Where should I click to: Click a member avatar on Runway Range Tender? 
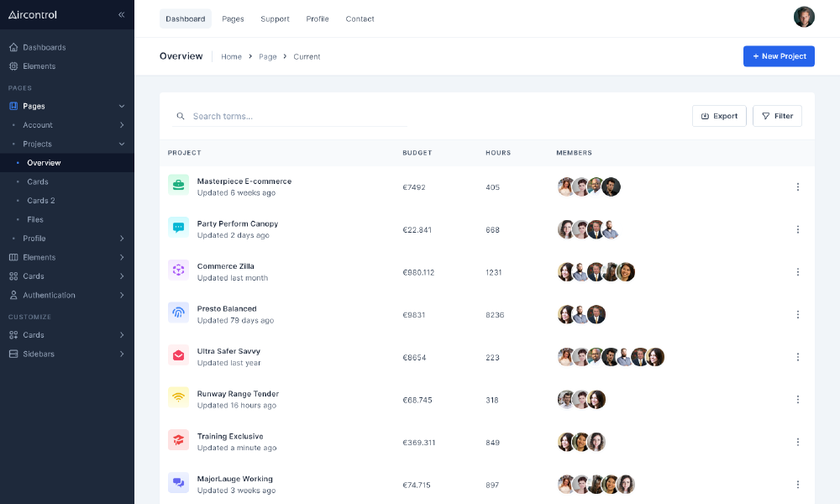[x=565, y=399]
